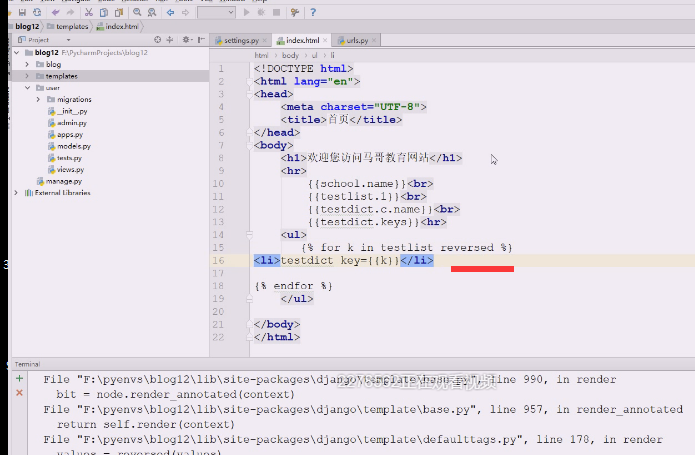Click the Debug bug icon
695x455 pixels.
261,12
